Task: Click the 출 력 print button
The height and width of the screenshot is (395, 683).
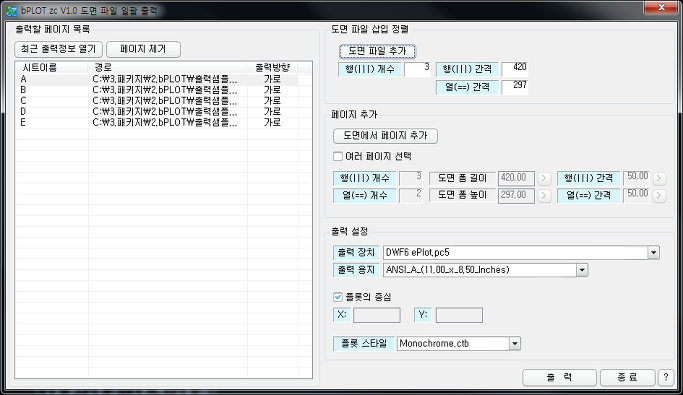Action: (x=559, y=377)
